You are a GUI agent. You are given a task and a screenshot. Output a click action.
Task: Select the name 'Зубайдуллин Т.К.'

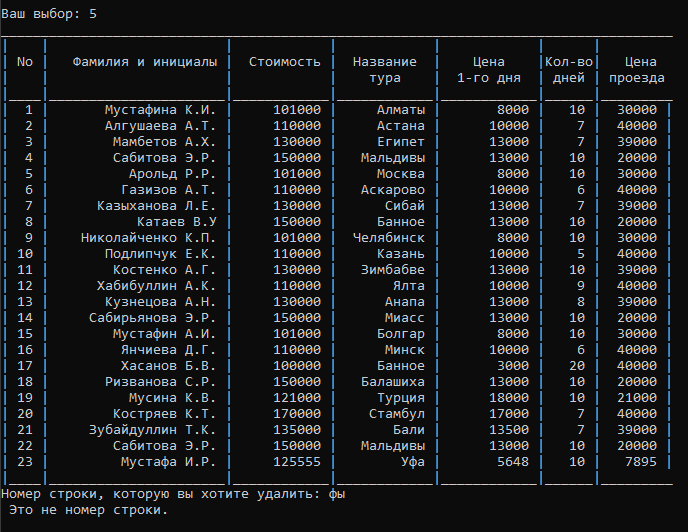153,430
